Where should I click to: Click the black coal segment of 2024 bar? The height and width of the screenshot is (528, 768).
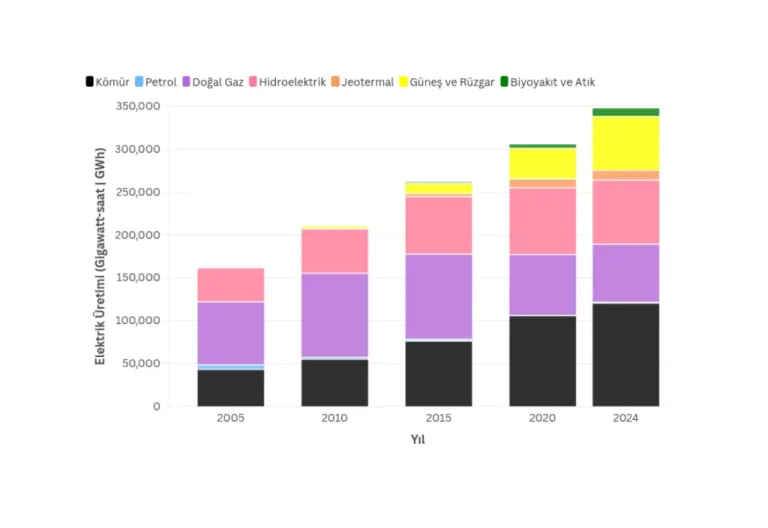point(626,355)
